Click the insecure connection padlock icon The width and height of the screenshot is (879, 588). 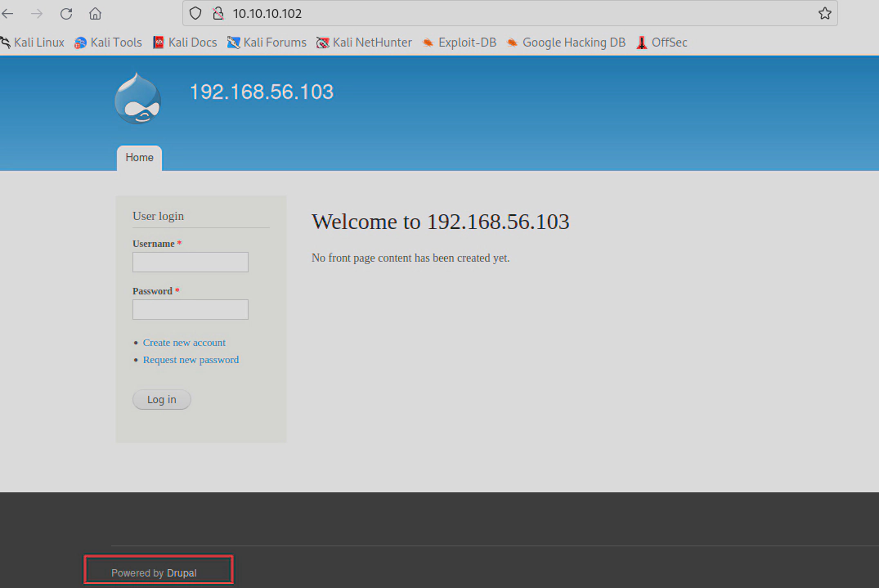[218, 14]
